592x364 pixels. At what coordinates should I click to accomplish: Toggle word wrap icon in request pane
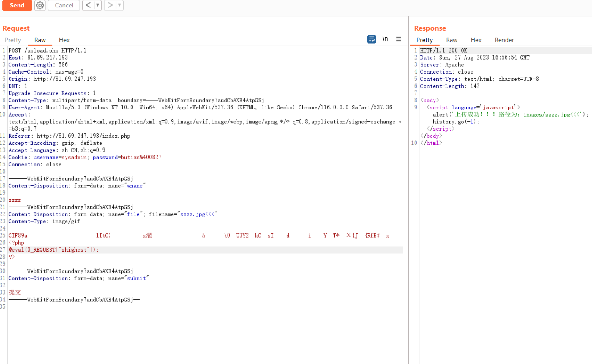pos(372,39)
